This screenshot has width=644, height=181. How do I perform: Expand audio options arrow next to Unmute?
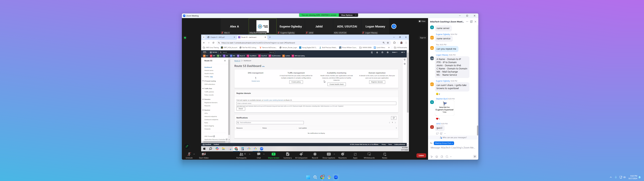[x=194, y=154]
